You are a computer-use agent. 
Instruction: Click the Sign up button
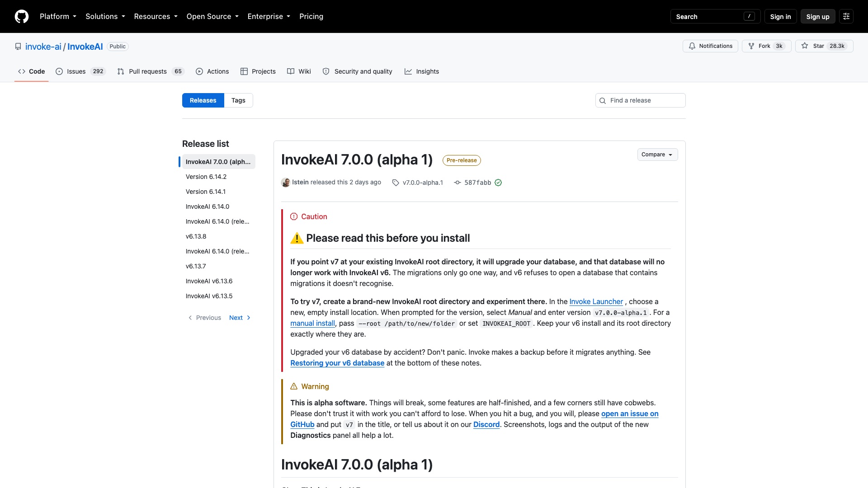pyautogui.click(x=817, y=16)
